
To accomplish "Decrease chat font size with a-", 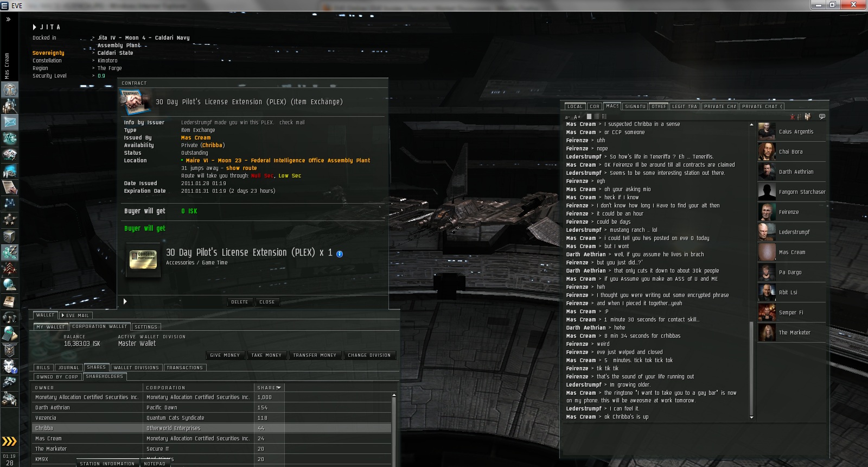I will coord(567,117).
